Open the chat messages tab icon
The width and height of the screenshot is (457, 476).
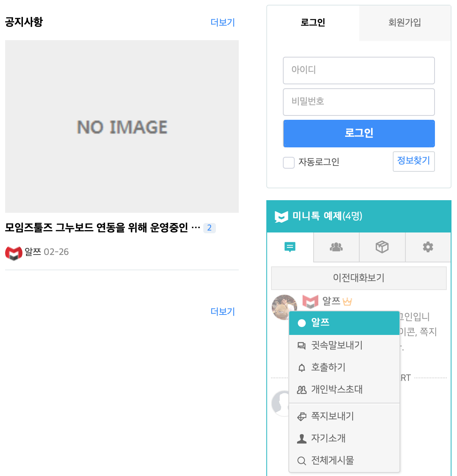coord(290,247)
